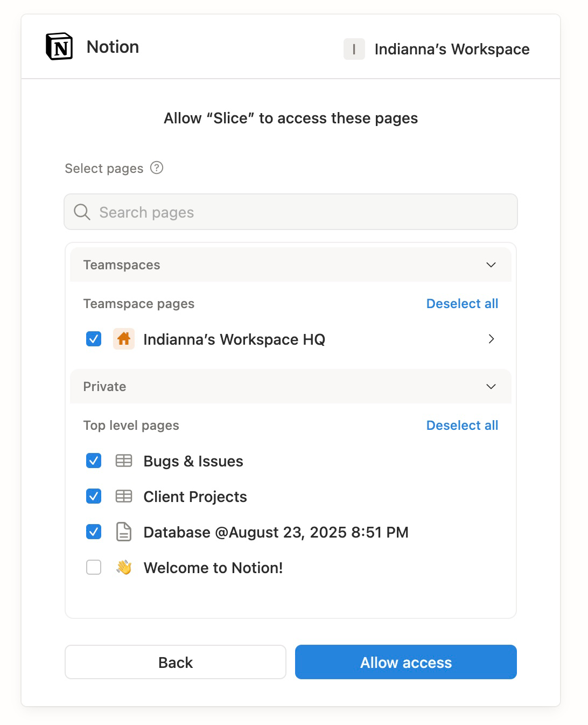
Task: Click the Private section header
Action: [291, 386]
